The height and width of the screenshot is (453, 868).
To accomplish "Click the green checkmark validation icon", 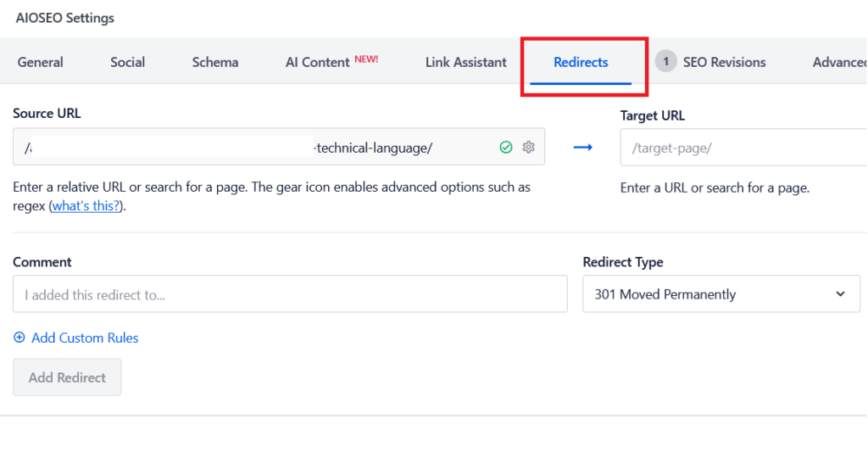I will click(506, 147).
